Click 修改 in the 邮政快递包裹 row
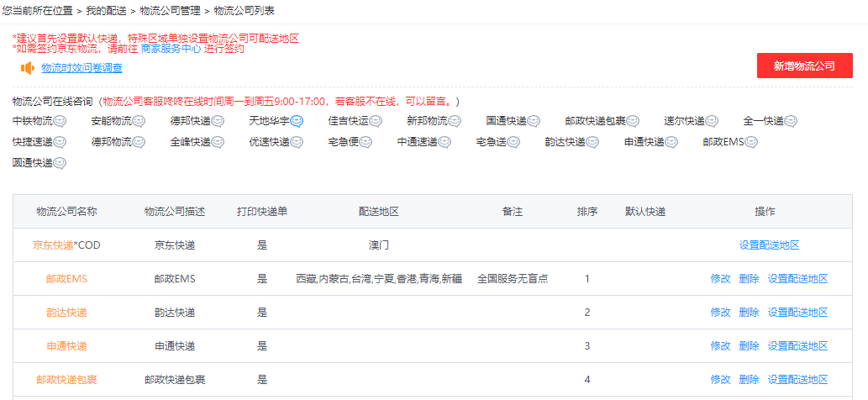868x400 pixels. click(x=721, y=380)
